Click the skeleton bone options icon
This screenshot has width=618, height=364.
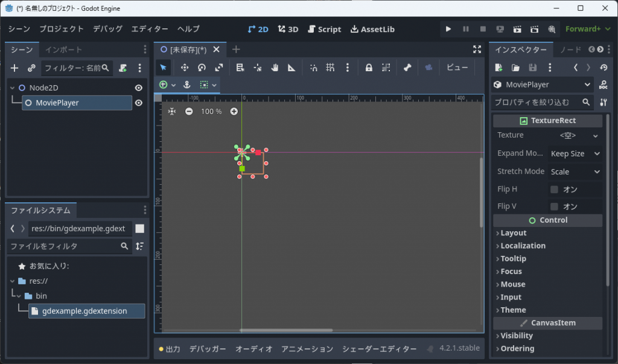[407, 68]
